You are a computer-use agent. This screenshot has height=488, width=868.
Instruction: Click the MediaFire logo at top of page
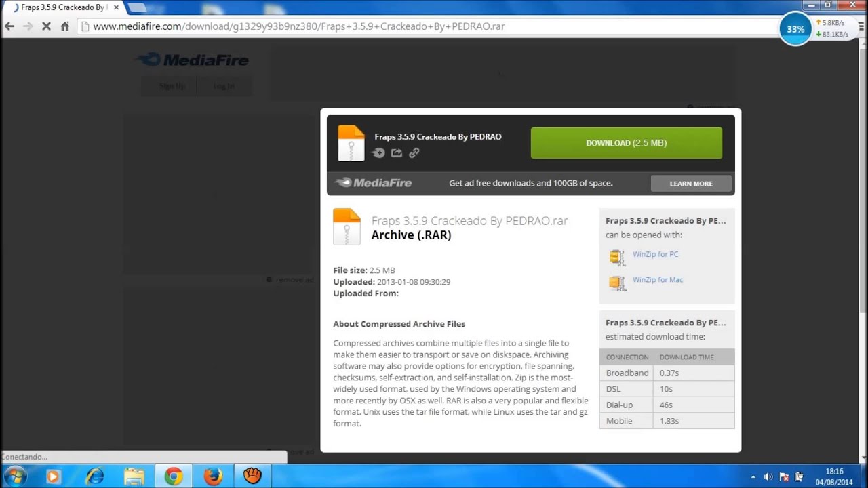tap(193, 60)
